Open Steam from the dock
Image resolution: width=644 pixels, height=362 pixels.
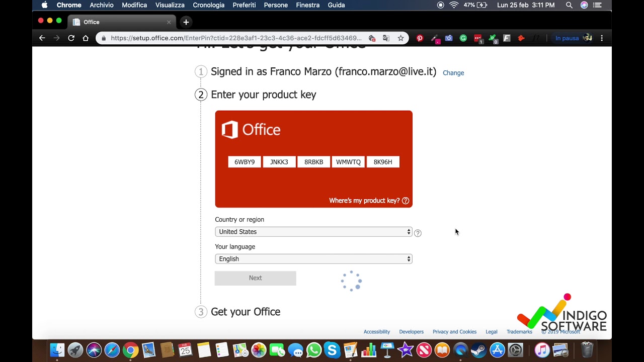478,350
